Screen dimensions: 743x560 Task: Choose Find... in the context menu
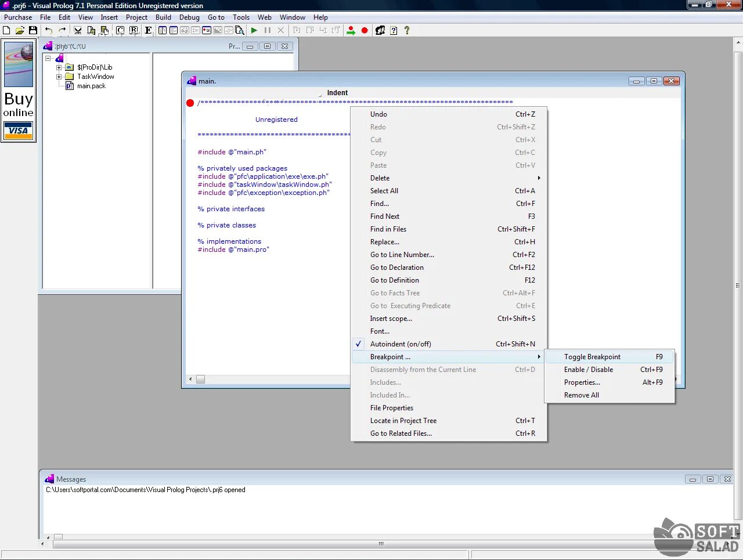[449, 204]
